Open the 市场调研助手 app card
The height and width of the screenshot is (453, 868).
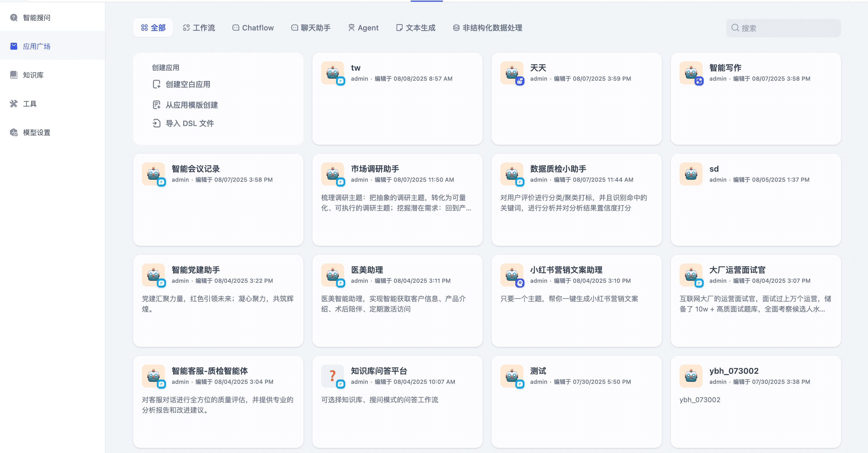[x=397, y=200]
